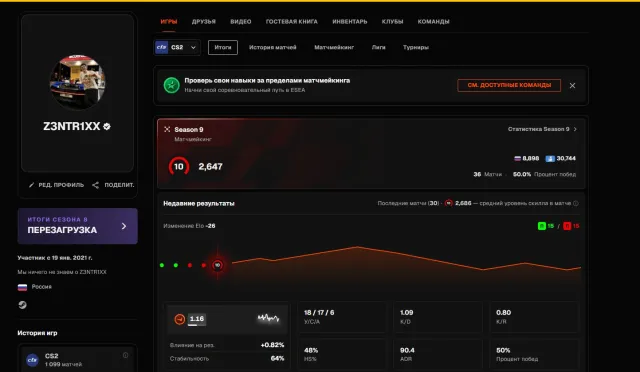The height and width of the screenshot is (372, 640).
Task: Click the blue regional ranking 30,744
Action: coord(560,158)
